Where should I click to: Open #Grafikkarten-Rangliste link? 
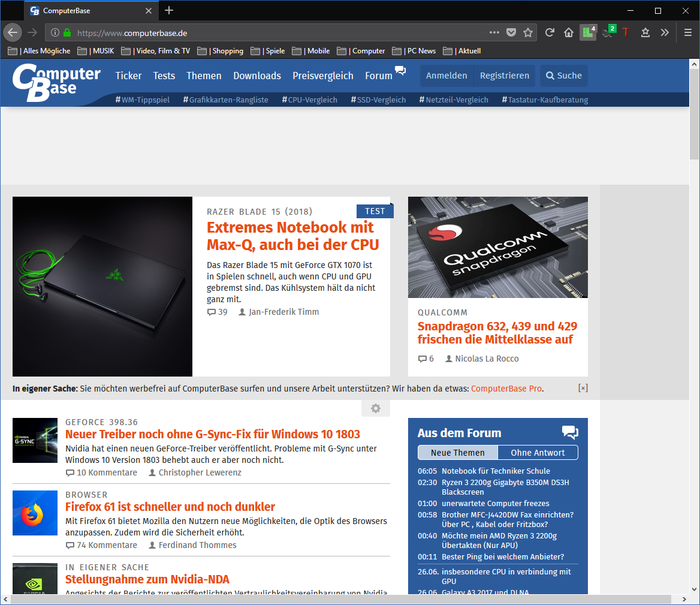coord(225,100)
